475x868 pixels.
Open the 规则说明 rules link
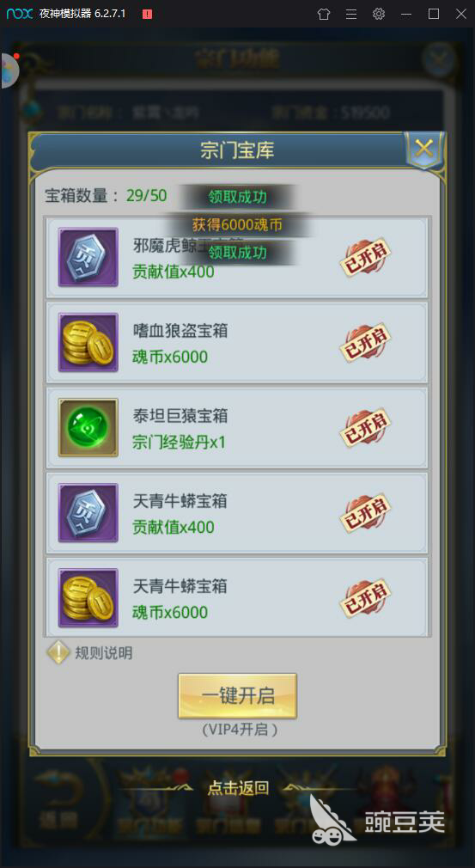pyautogui.click(x=103, y=653)
